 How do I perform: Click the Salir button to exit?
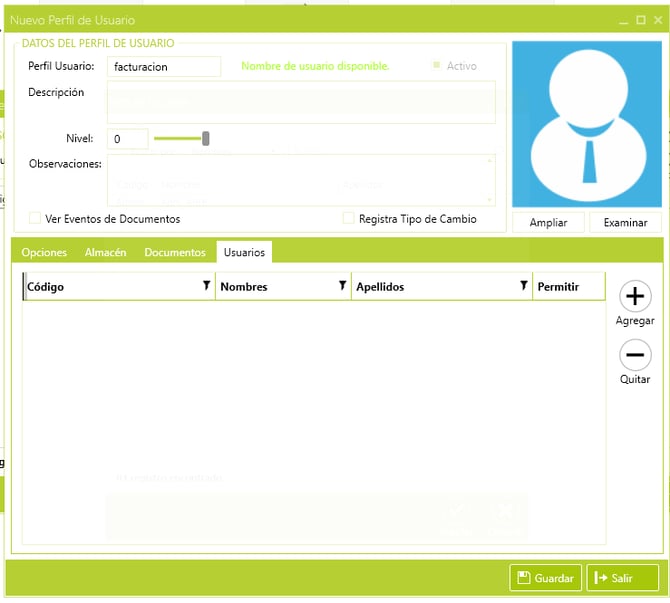(x=622, y=578)
